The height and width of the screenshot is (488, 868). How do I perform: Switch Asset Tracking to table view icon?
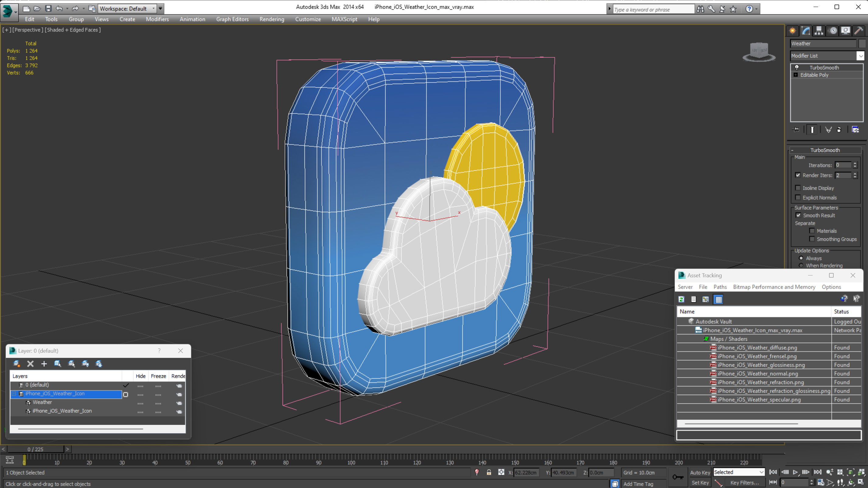point(718,299)
